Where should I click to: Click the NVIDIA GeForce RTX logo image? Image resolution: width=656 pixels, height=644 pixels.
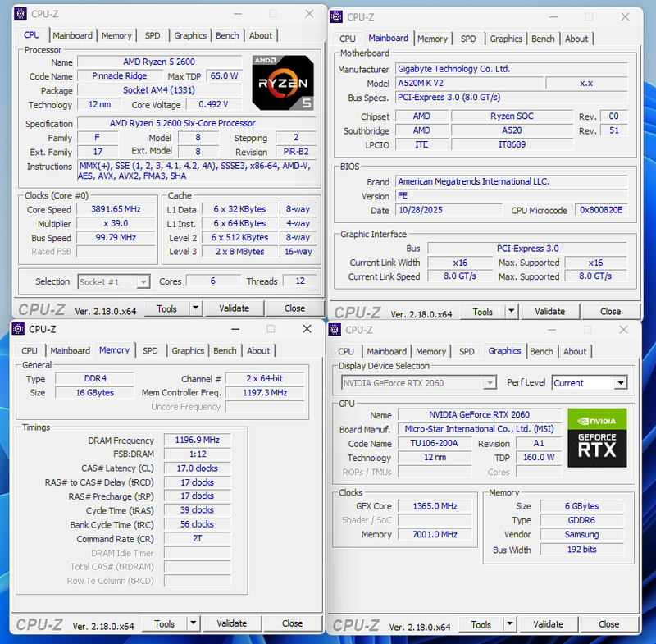pos(597,438)
